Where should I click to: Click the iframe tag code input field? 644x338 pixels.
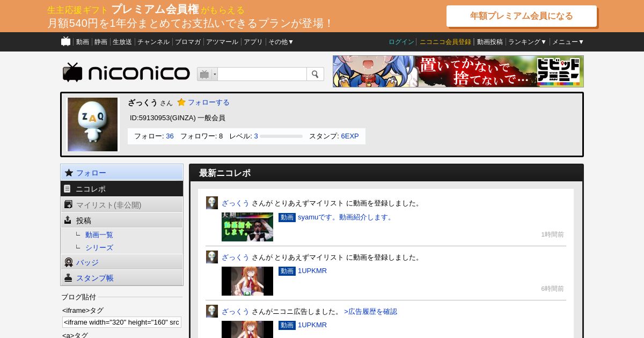coord(122,322)
